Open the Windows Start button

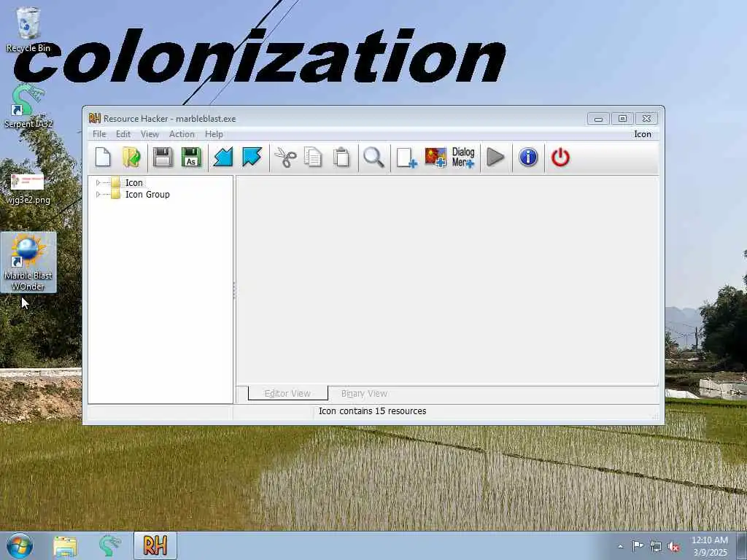point(20,545)
